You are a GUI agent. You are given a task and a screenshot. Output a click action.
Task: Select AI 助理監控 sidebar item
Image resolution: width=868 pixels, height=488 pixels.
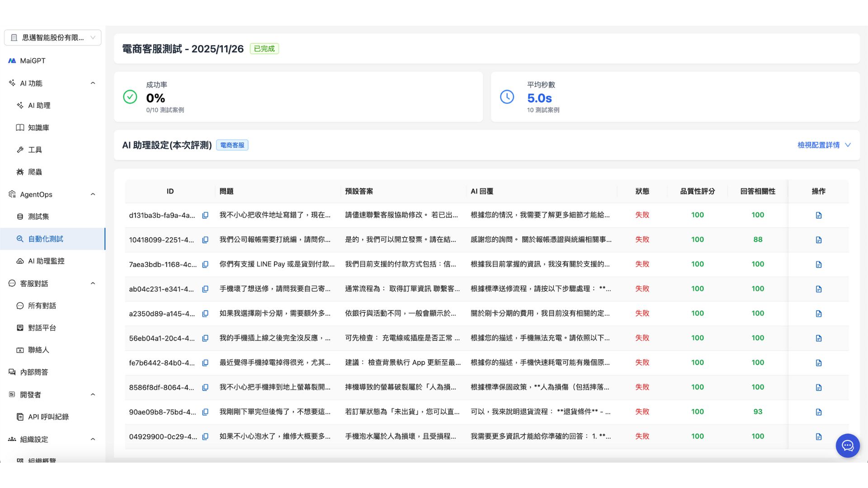pos(46,261)
